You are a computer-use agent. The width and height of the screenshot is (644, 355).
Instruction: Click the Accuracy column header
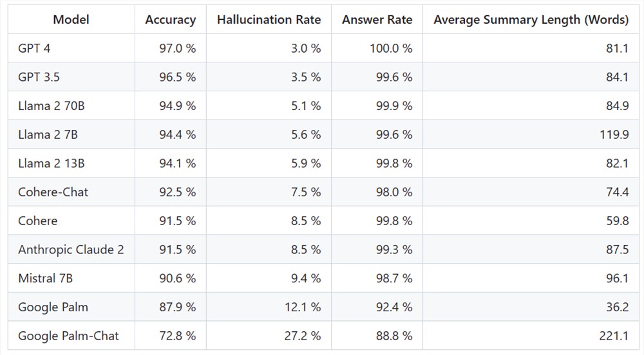[x=170, y=19]
